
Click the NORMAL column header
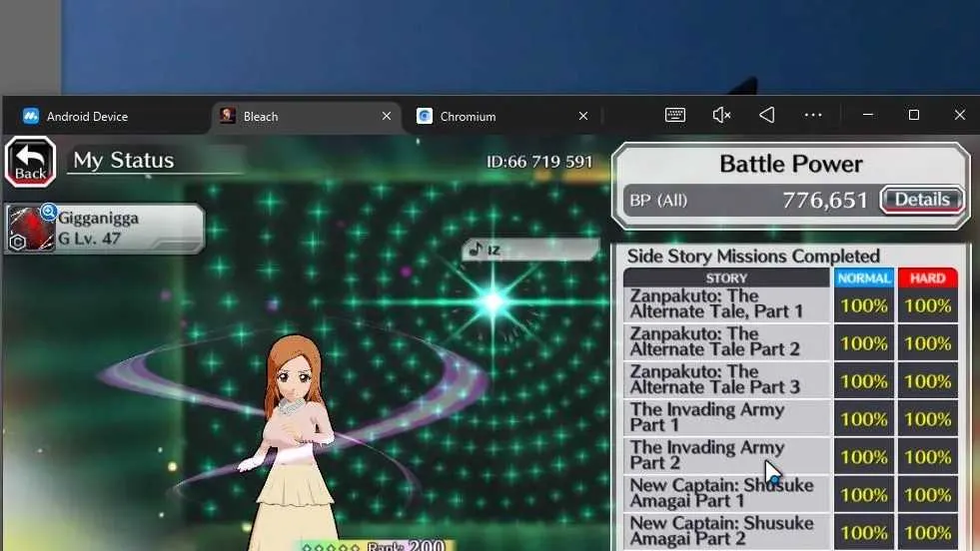pos(864,278)
